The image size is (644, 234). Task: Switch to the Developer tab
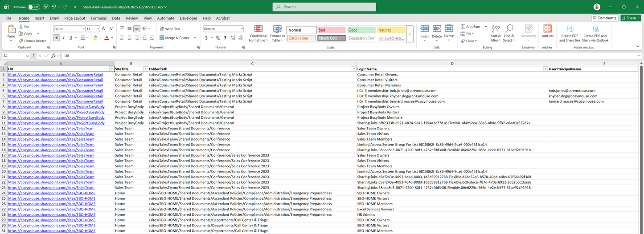(189, 18)
